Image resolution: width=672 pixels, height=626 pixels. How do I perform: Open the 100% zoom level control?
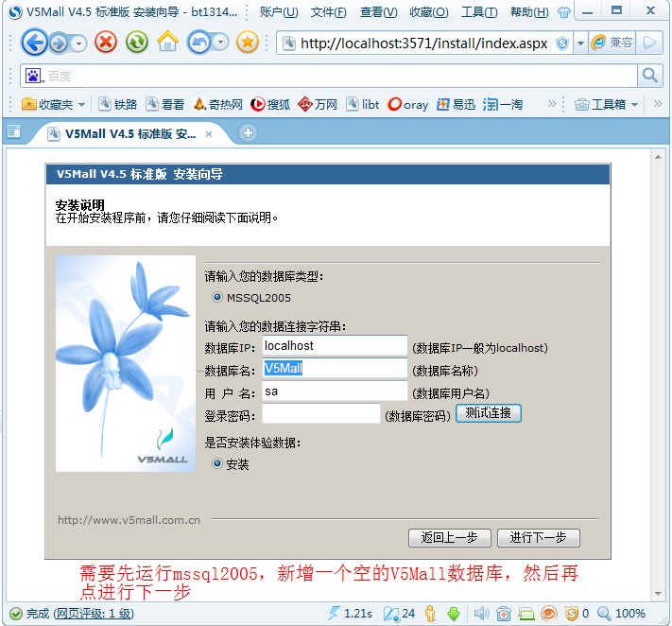[x=621, y=614]
